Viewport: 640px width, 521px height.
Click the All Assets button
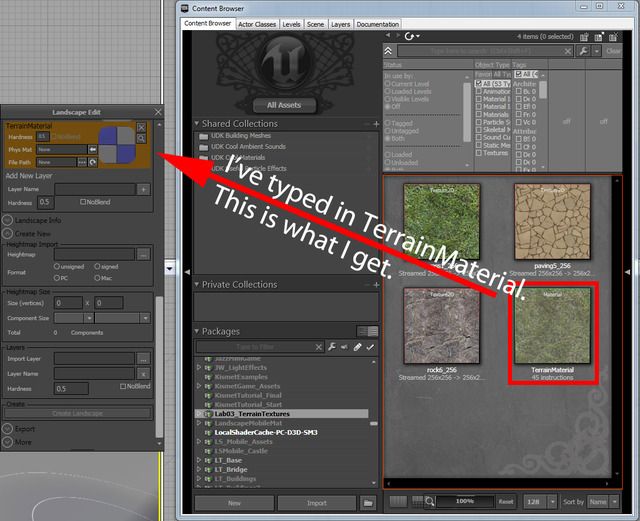[x=284, y=105]
